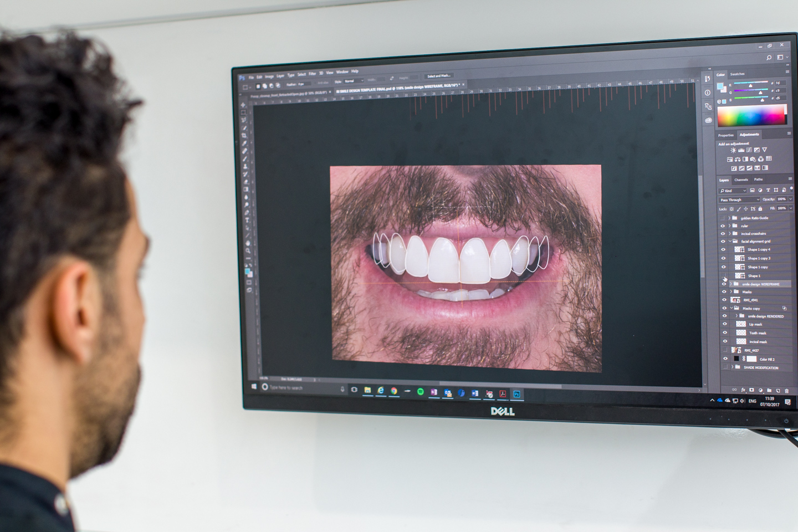798x532 pixels.
Task: Select the Rectangular Marquee tool
Action: point(244,112)
